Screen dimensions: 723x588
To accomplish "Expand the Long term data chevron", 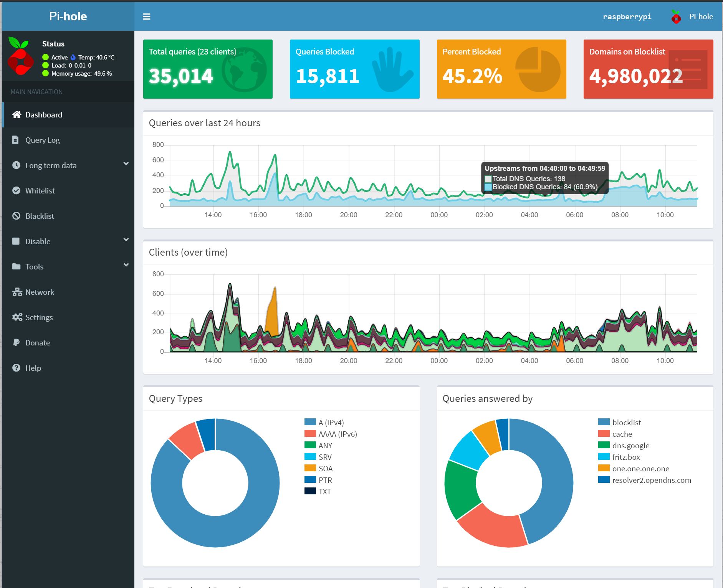I will [126, 164].
